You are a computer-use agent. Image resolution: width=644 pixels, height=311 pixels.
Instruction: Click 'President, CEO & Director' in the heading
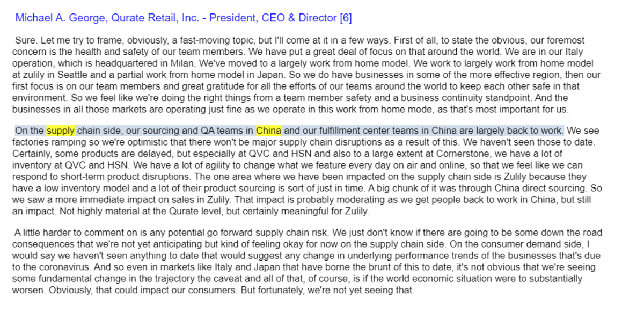click(273, 18)
